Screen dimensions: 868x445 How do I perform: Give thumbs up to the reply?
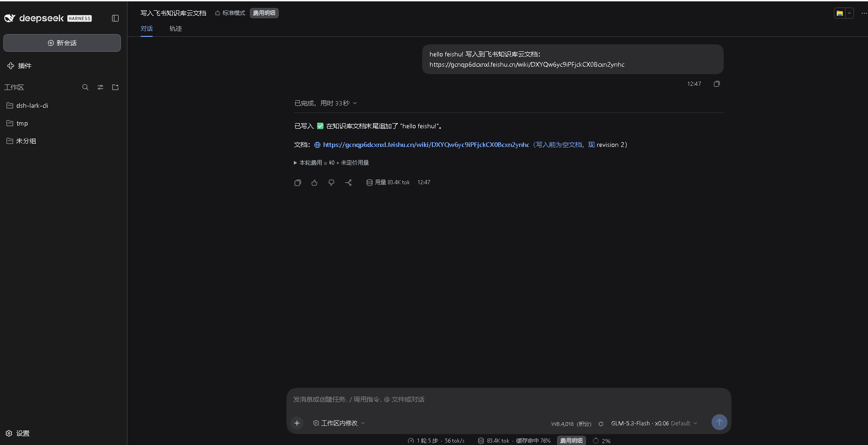(x=314, y=182)
